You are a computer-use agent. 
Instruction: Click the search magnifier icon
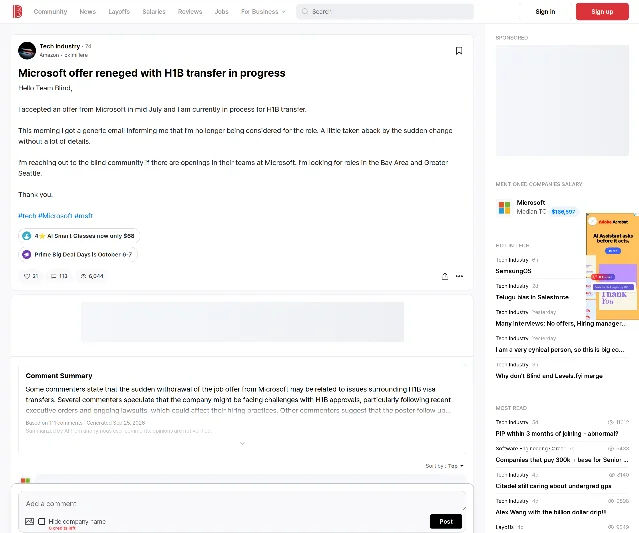[x=304, y=11]
